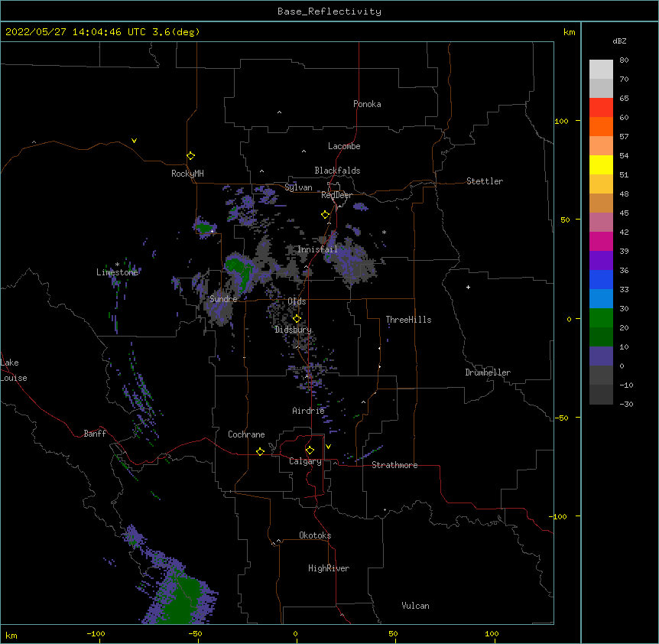Click the km unit label beside the timestamp
This screenshot has height=644, width=659.
point(570,32)
